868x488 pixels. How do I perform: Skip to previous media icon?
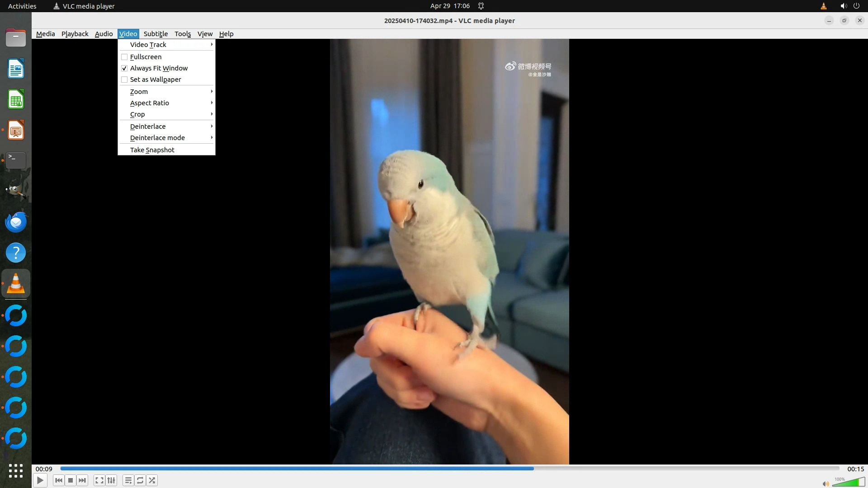tap(58, 480)
